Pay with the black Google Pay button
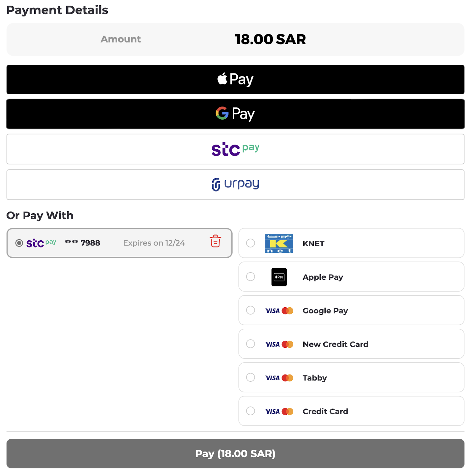471x476 pixels. (235, 114)
